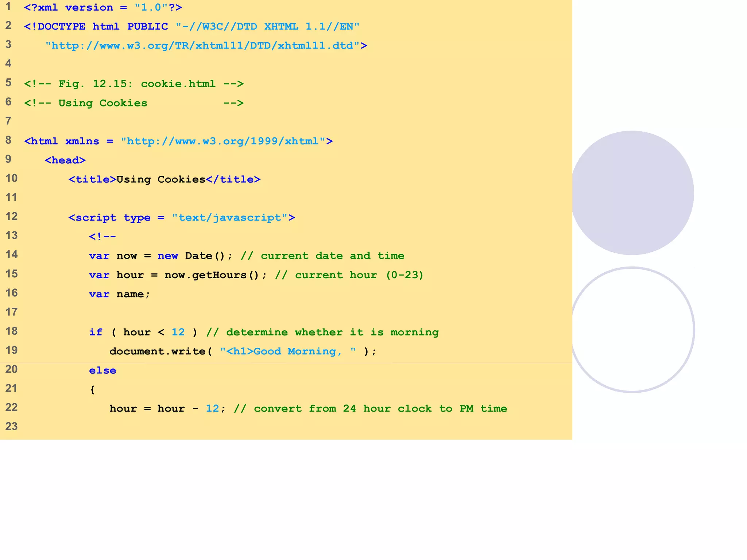The height and width of the screenshot is (560, 747).
Task: Click the now.getHours() call
Action: click(x=212, y=275)
